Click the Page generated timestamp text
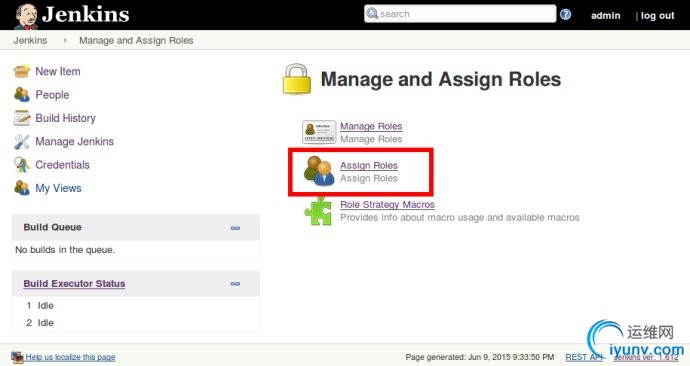690x366 pixels. tap(480, 357)
